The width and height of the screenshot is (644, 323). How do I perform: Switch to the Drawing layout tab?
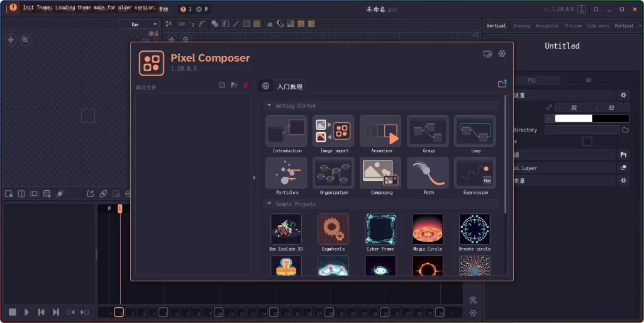[521, 25]
